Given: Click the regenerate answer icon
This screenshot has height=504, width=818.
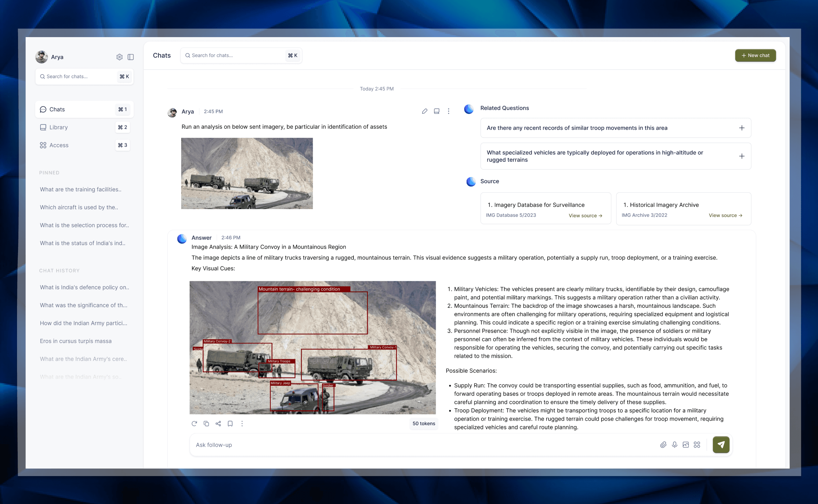Looking at the screenshot, I should click(194, 423).
